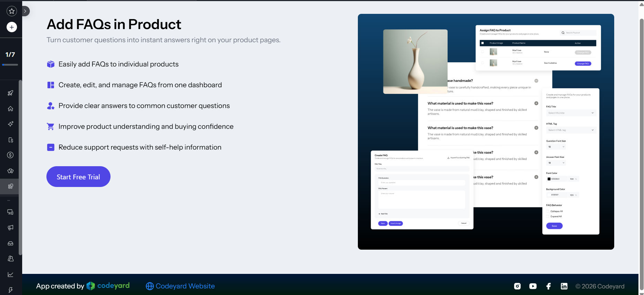Open Codeyard's Instagram page from footer
This screenshot has height=295, width=644.
click(x=517, y=286)
